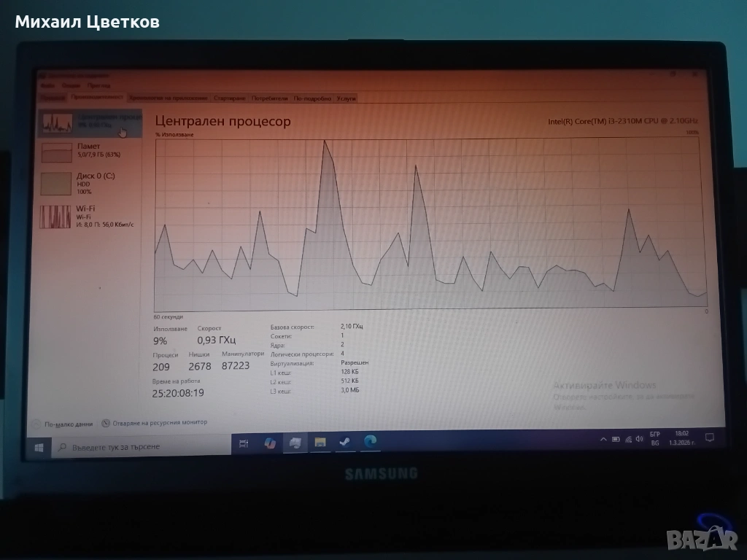Go to the Услуги tab
747x560 pixels.
pyautogui.click(x=347, y=98)
